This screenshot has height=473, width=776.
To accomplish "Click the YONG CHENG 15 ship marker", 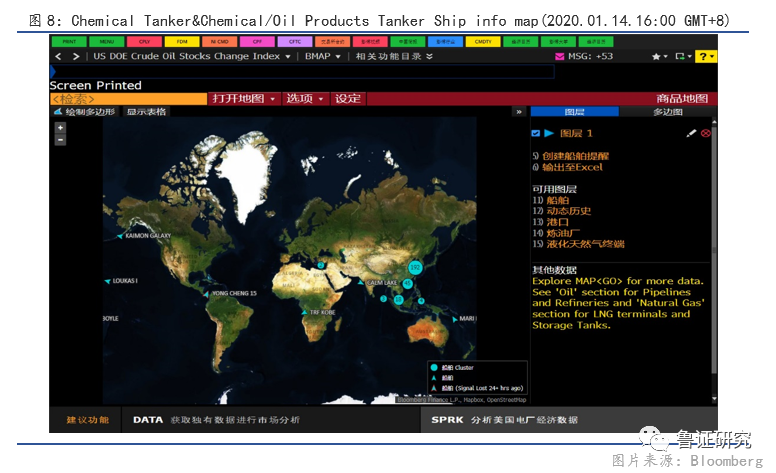I will pyautogui.click(x=206, y=294).
